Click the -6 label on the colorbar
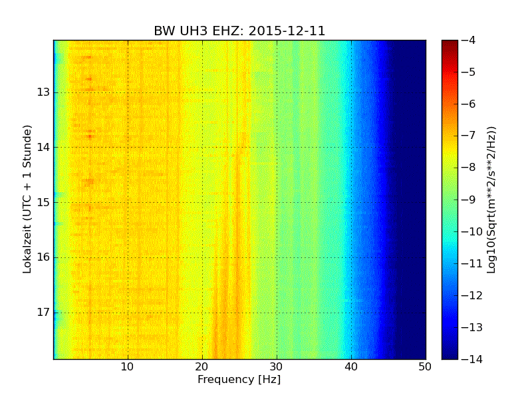This screenshot has width=532, height=399. [469, 104]
